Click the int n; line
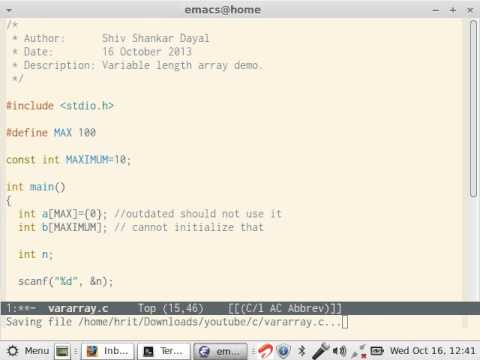 (36, 255)
